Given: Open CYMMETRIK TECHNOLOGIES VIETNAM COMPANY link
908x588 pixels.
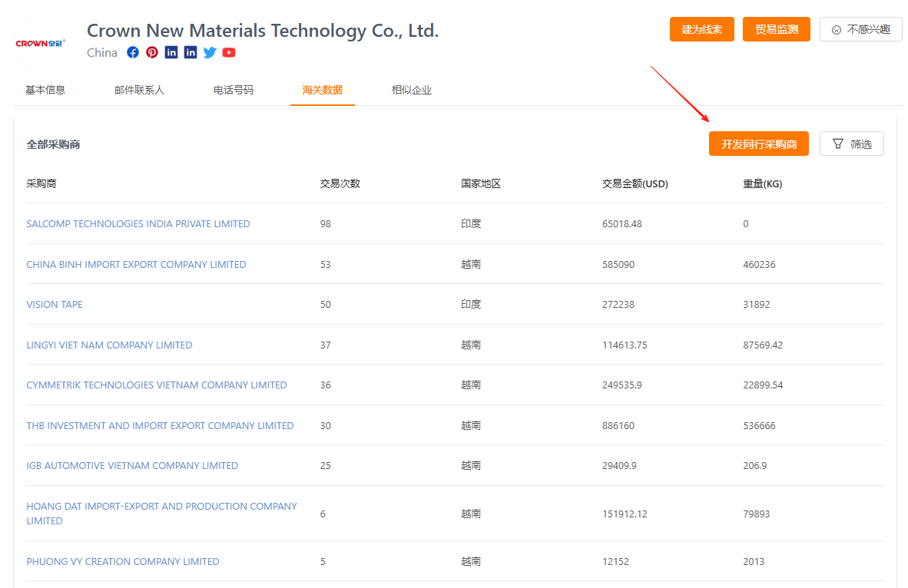Looking at the screenshot, I should [x=157, y=385].
